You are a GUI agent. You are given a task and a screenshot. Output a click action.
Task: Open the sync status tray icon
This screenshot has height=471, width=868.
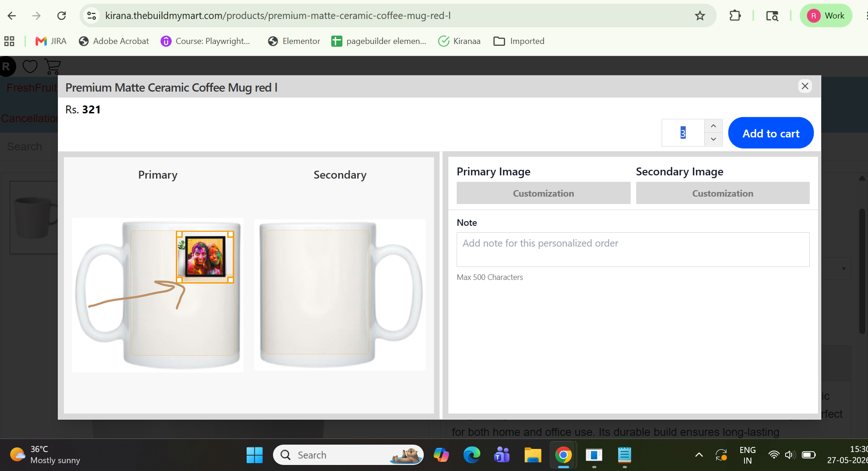pos(721,455)
